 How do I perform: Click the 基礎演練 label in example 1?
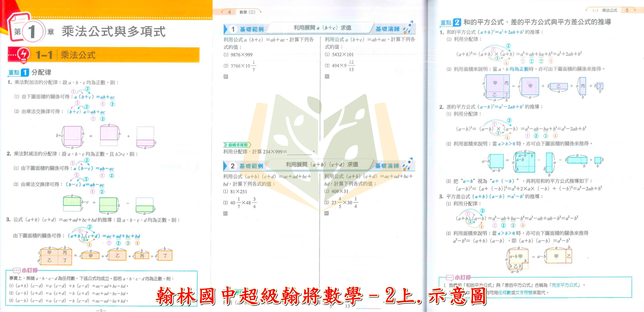pos(388,29)
